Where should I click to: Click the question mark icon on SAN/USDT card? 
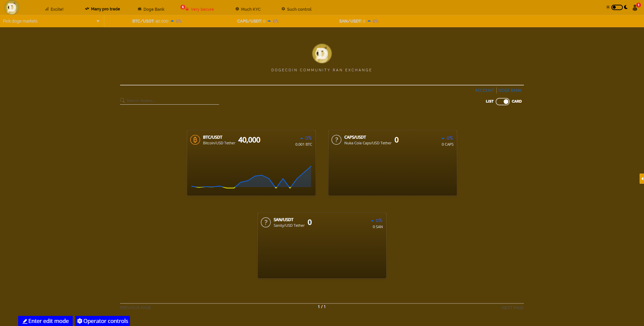[x=265, y=222]
